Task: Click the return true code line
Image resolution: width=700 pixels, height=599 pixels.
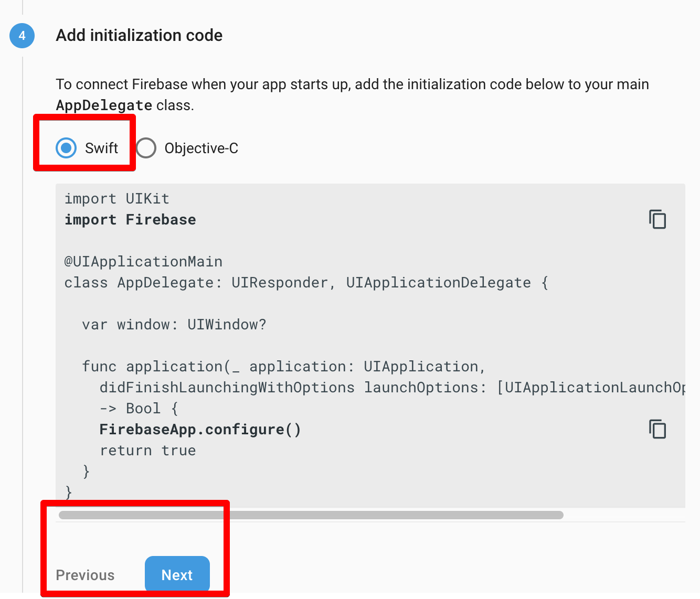Action: [148, 451]
